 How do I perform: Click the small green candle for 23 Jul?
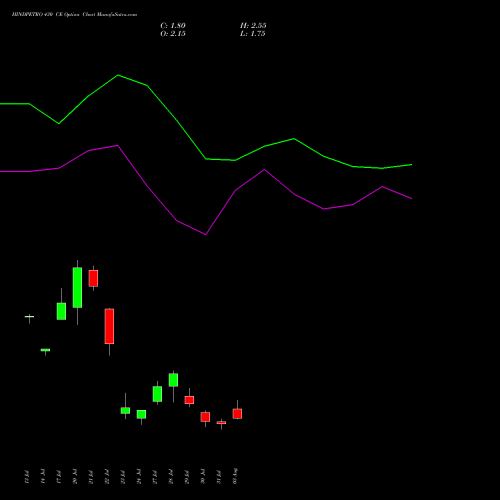[125, 410]
